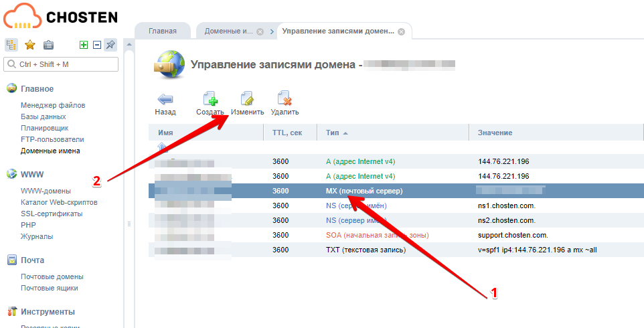Viewport: 644px width, 328px height.
Task: Select the NS record ns2.chosten.com.
Action: coord(396,220)
